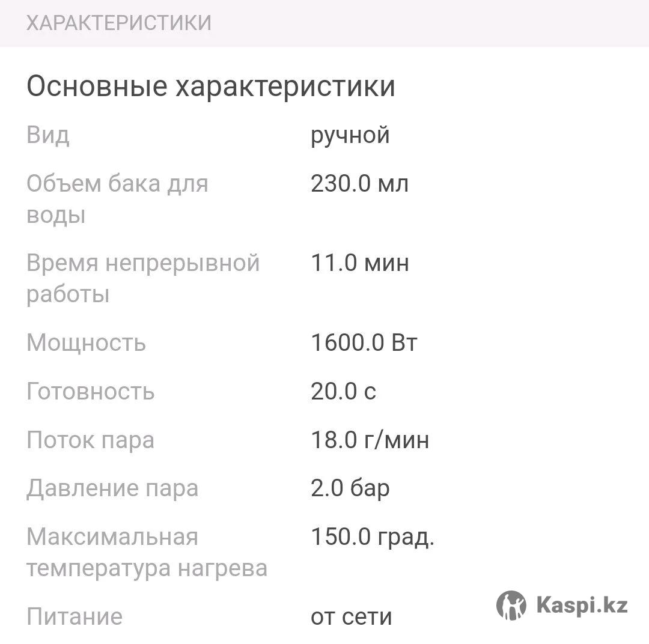Click the 150.0 град. value
The width and height of the screenshot is (649, 644).
[373, 537]
